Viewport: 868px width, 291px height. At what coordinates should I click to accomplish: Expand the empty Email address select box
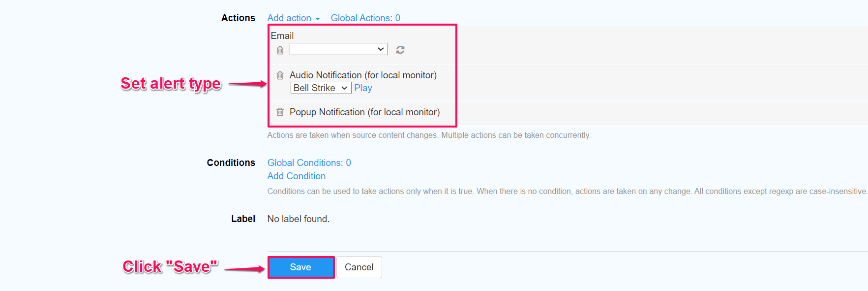[x=338, y=49]
